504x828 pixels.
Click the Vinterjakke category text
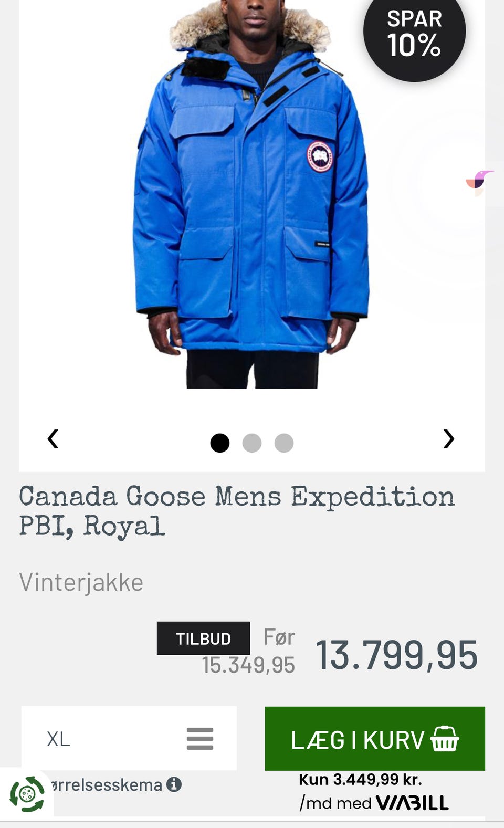point(81,582)
